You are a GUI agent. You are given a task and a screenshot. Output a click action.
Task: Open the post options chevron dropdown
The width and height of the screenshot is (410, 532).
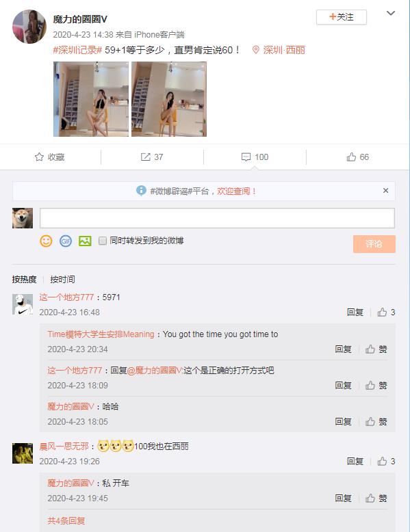(391, 13)
